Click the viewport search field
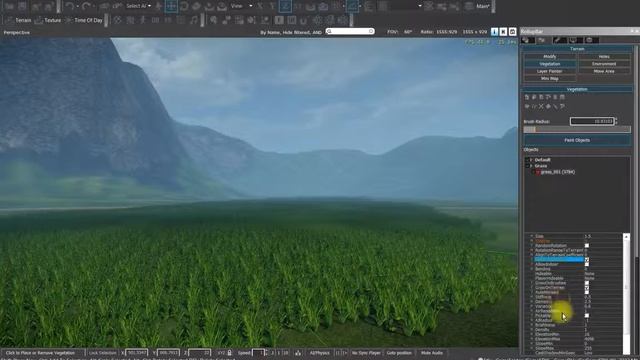The height and width of the screenshot is (360, 640). [x=350, y=31]
